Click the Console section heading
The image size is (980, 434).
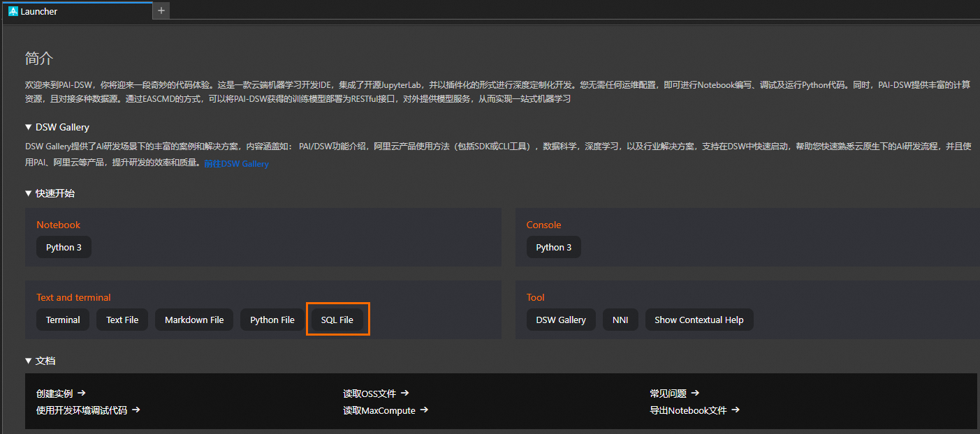click(x=544, y=225)
